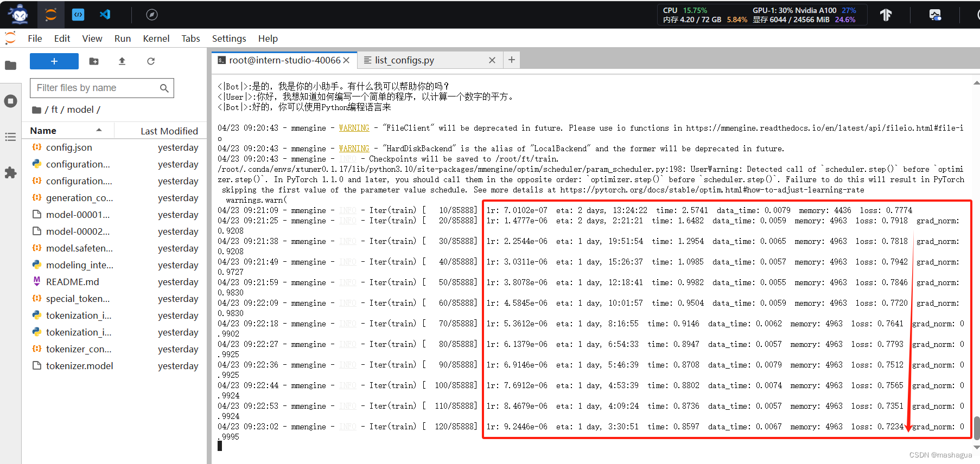The width and height of the screenshot is (980, 464).
Task: Click the Filter files by name field
Action: tap(102, 88)
